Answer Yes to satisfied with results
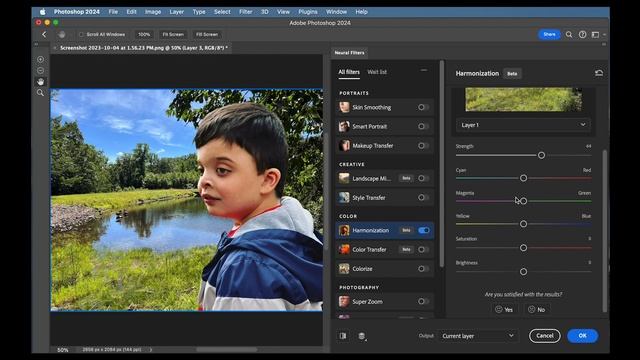 (504, 310)
